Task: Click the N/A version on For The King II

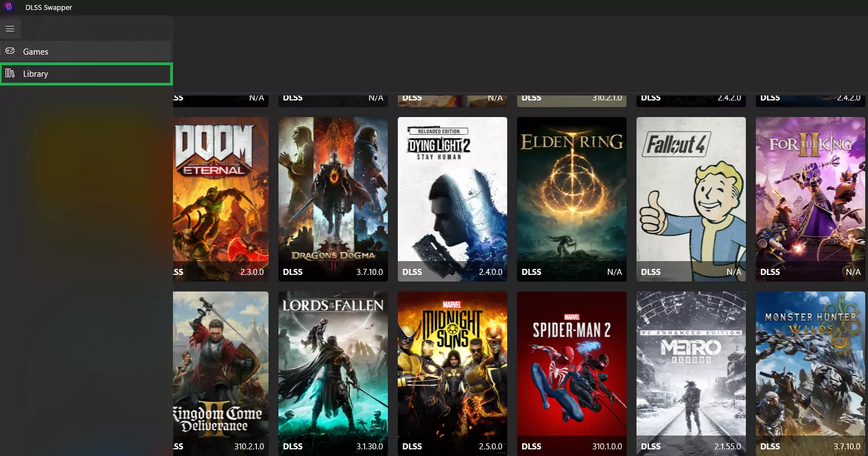Action: point(853,272)
